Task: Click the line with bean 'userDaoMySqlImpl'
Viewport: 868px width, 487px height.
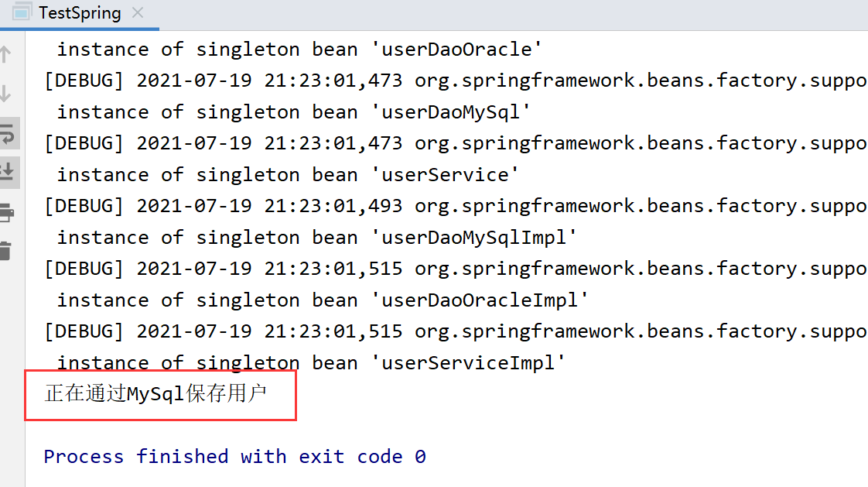Action: [316, 237]
